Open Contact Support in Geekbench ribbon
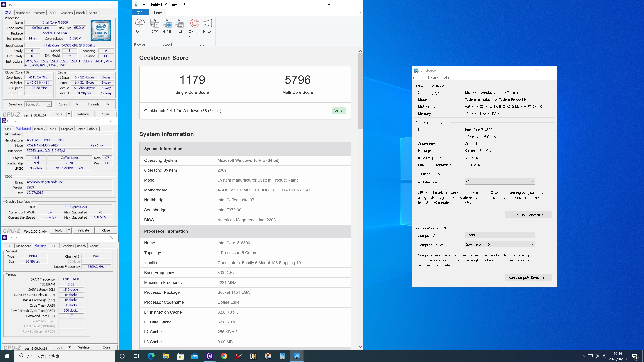The width and height of the screenshot is (644, 362). point(195,28)
